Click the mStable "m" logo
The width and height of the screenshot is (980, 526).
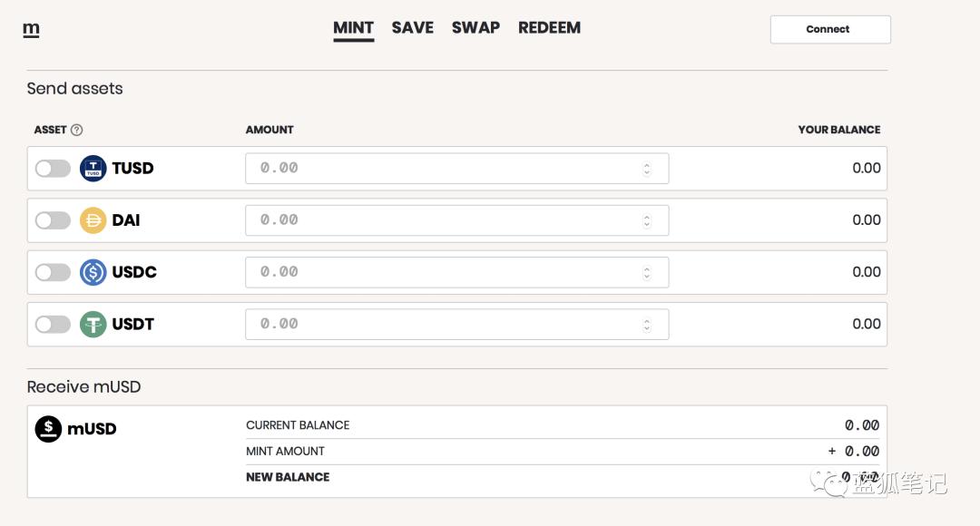coord(31,29)
